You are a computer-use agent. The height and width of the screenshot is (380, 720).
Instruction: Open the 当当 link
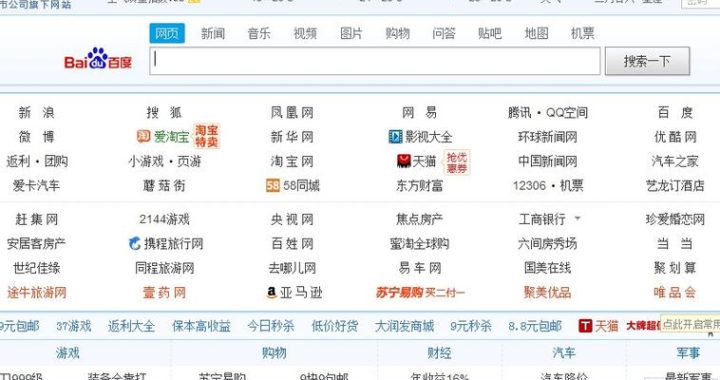tap(675, 243)
